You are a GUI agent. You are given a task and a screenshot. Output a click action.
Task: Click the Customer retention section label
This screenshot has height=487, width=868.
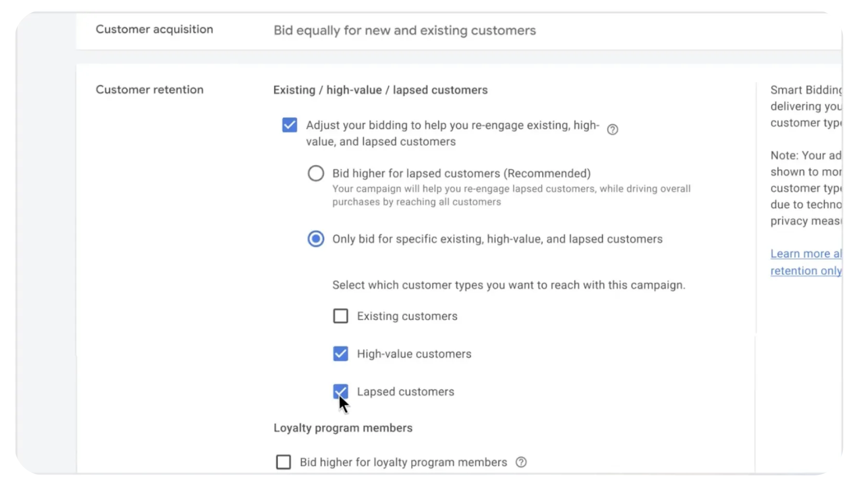[150, 90]
